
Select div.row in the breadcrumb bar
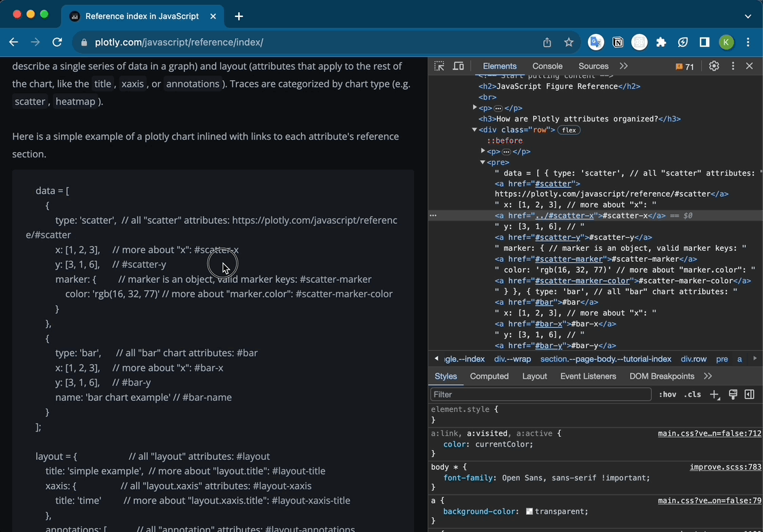tap(693, 359)
